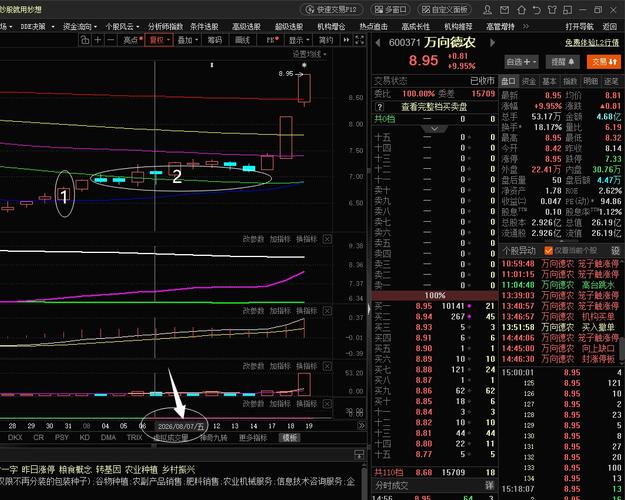The image size is (625, 500).
Task: Switch to the 指数 tab
Action: [x=570, y=81]
